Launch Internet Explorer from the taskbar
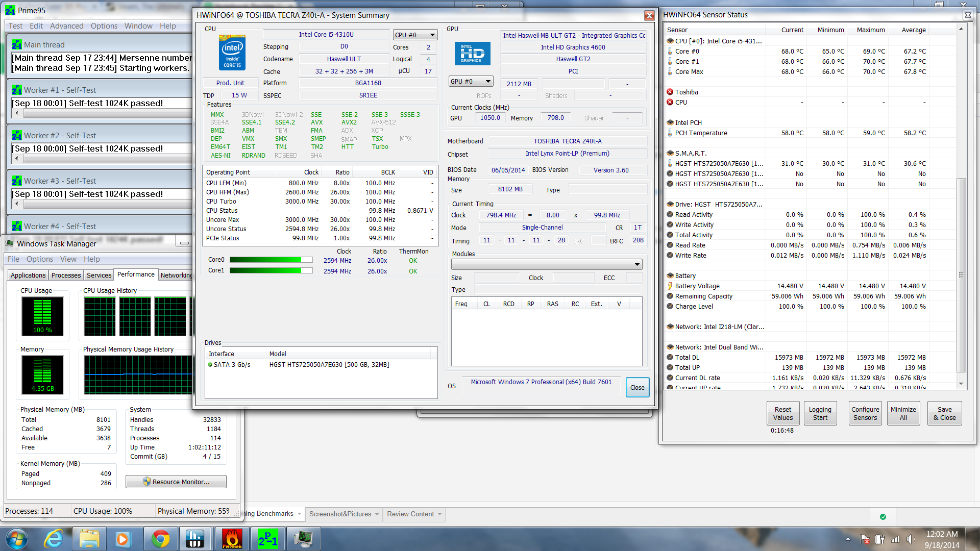980x551 pixels. (x=54, y=539)
